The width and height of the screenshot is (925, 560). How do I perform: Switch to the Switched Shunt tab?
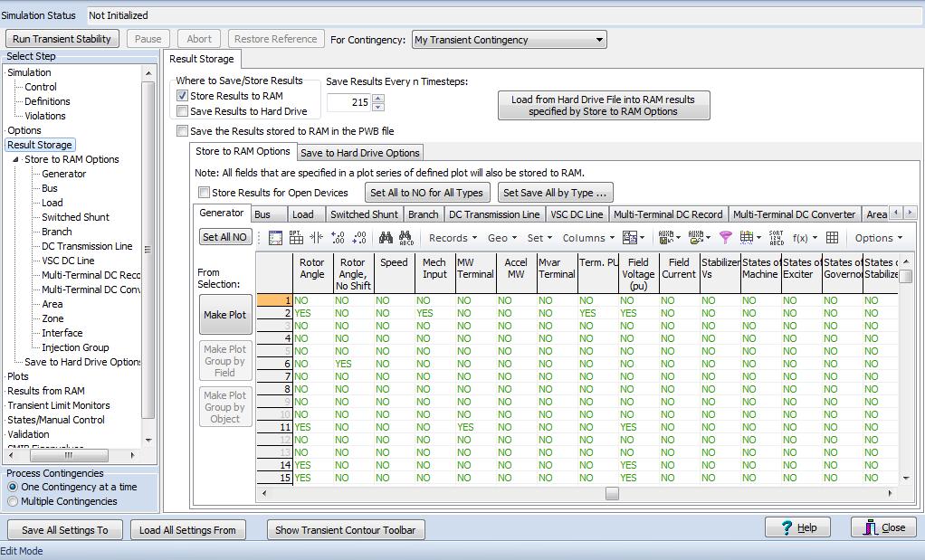(x=365, y=214)
